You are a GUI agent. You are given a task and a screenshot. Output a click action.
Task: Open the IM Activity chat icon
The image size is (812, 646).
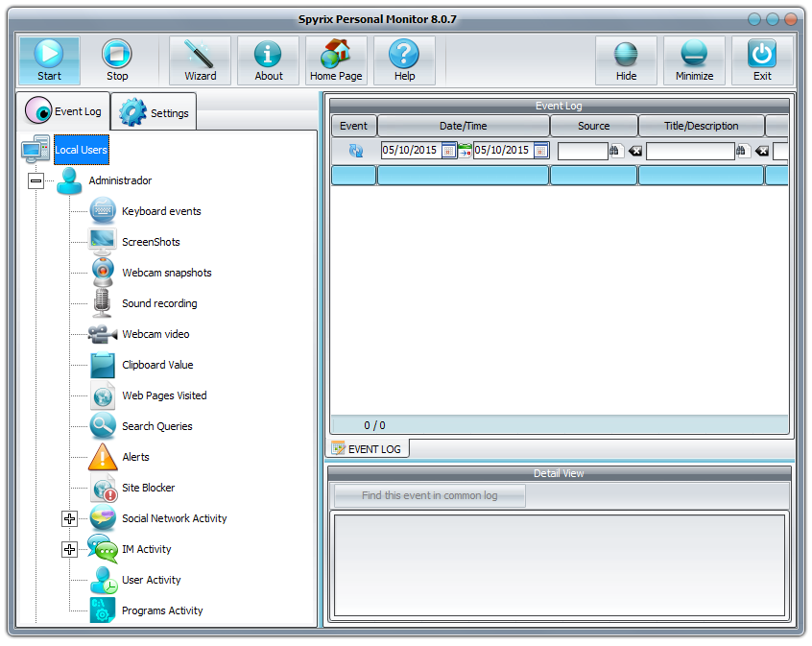pos(103,549)
